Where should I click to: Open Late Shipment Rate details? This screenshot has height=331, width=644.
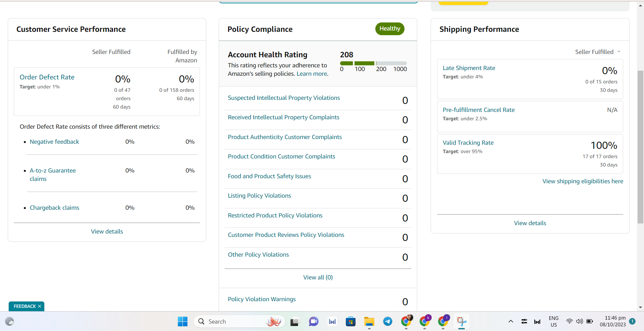point(469,68)
